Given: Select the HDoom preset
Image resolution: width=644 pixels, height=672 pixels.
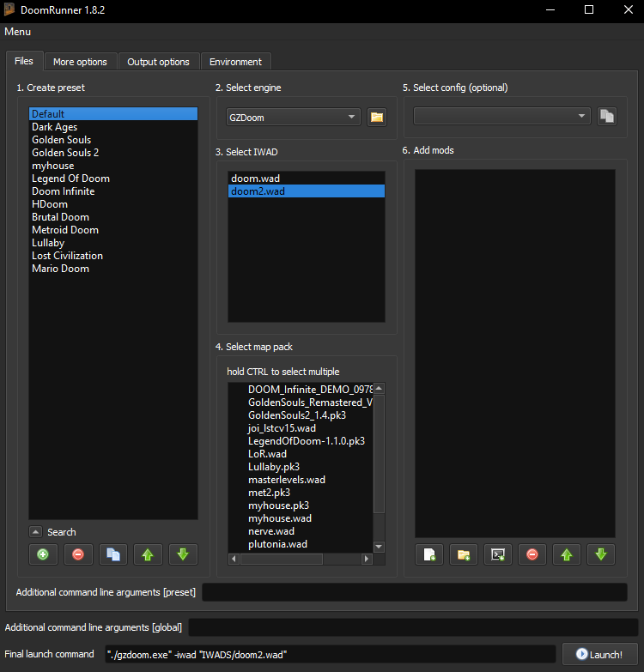Looking at the screenshot, I should pos(113,204).
